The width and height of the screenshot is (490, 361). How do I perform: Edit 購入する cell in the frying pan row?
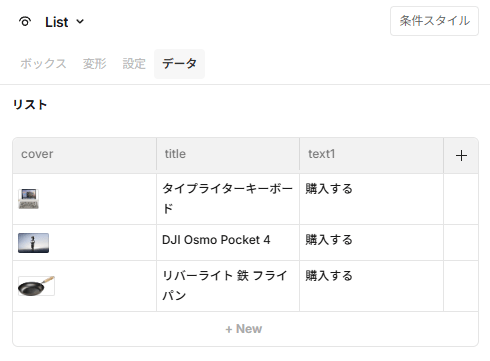371,286
